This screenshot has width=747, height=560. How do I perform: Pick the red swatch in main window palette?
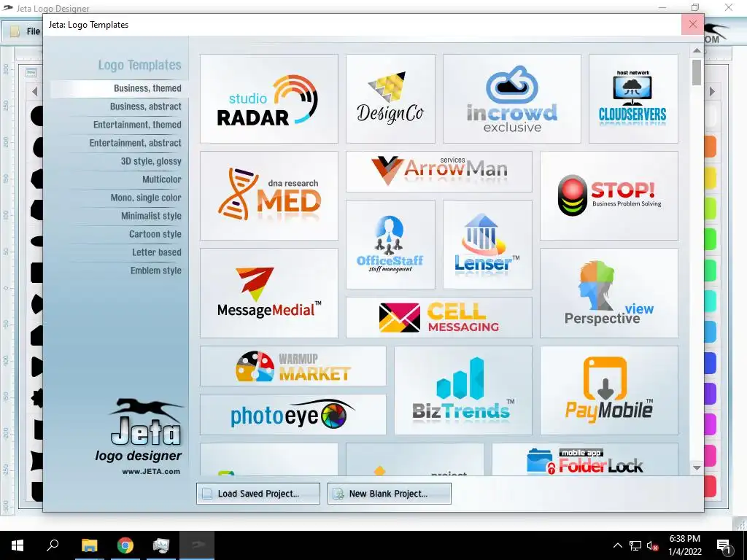(x=710, y=486)
